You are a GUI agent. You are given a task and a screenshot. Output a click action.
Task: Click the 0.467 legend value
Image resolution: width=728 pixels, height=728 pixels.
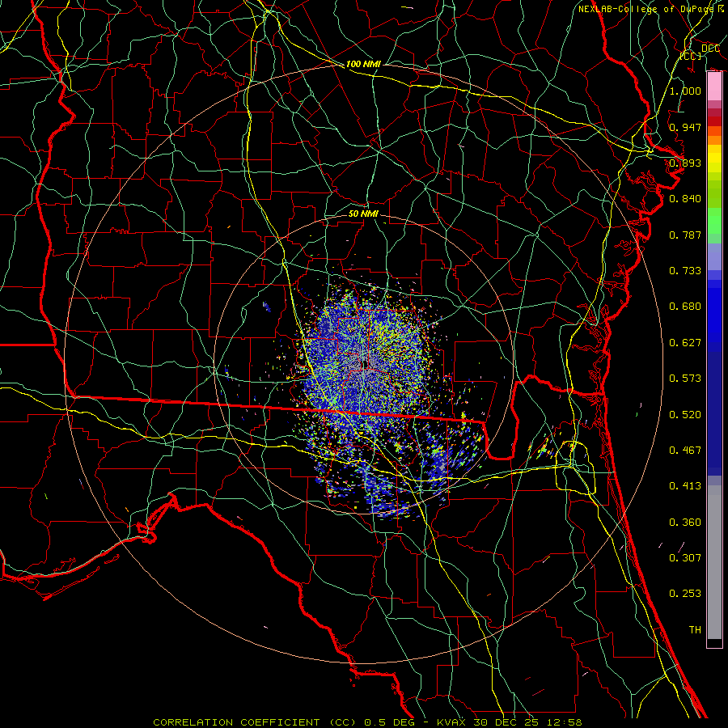[x=685, y=451]
